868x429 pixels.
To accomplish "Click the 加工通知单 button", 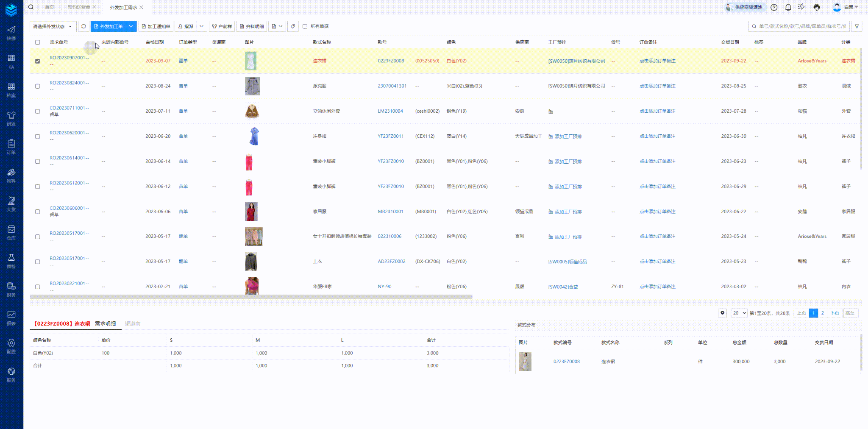I will pos(156,26).
